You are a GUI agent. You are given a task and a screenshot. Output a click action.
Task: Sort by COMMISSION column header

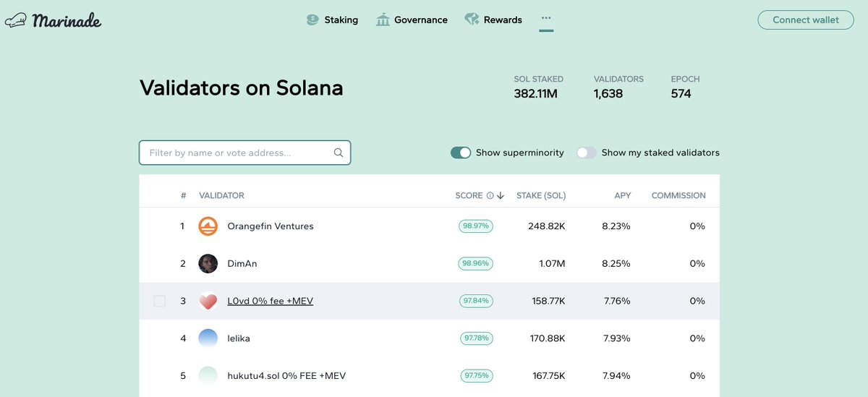[x=678, y=195]
